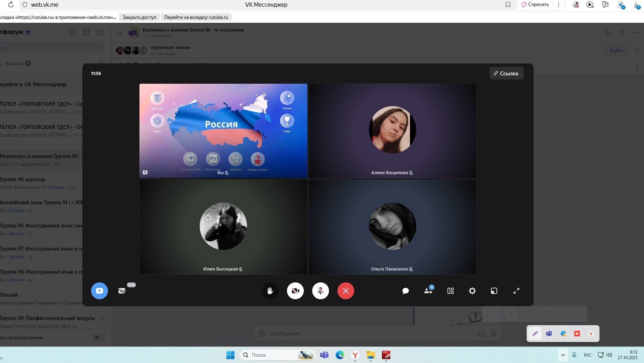Open Windows Start menu
Viewport: 644px width, 363px height.
230,355
